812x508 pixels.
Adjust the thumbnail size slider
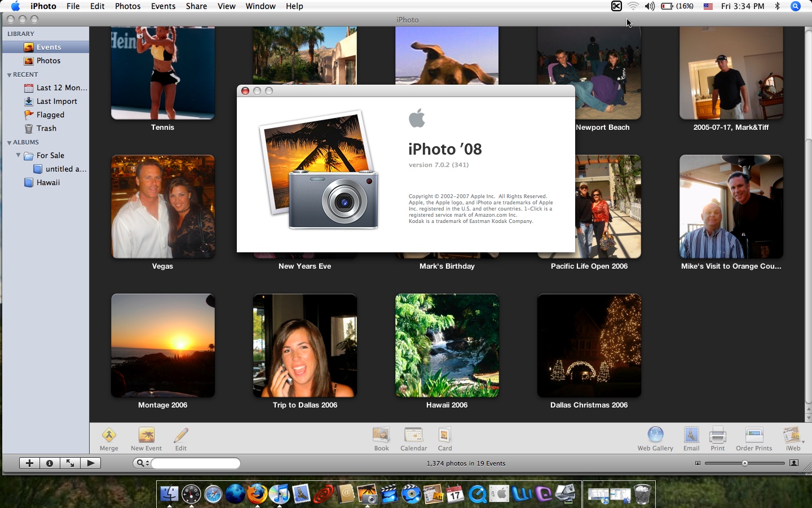744,463
